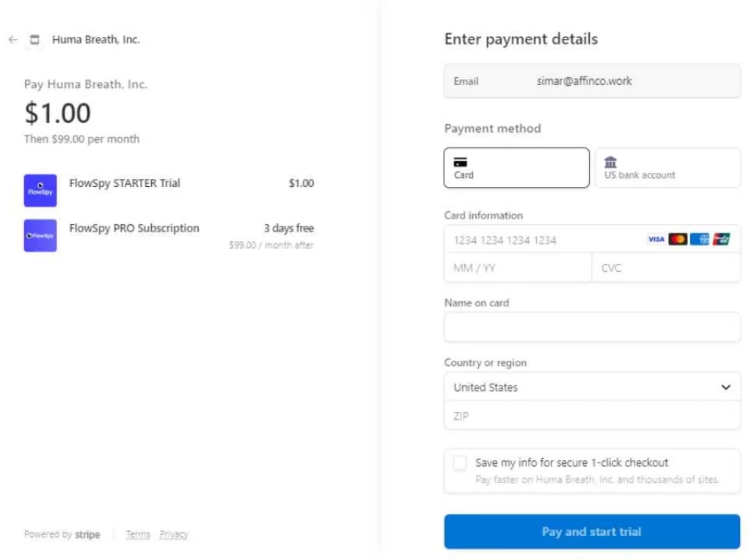Screen dimensions: 751x560
Task: Click the Mastercard logo icon
Action: 678,239
